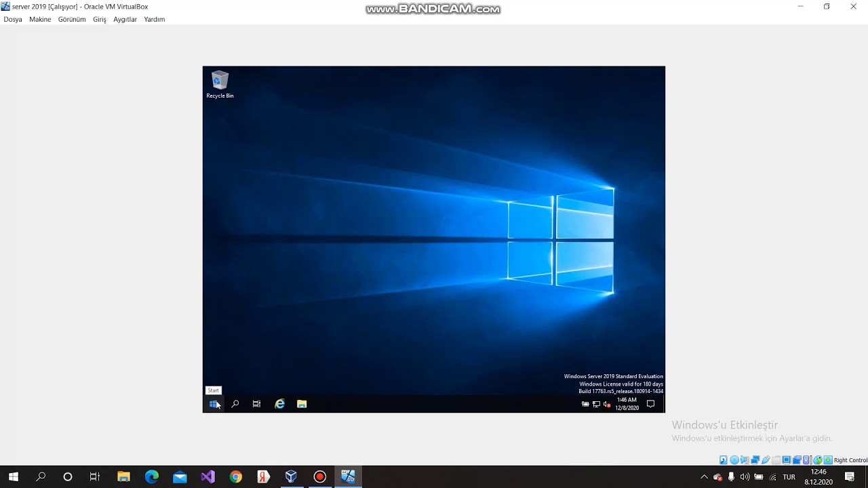Open Action Center in the guest VM
Viewport: 868px width, 488px height.
(650, 404)
